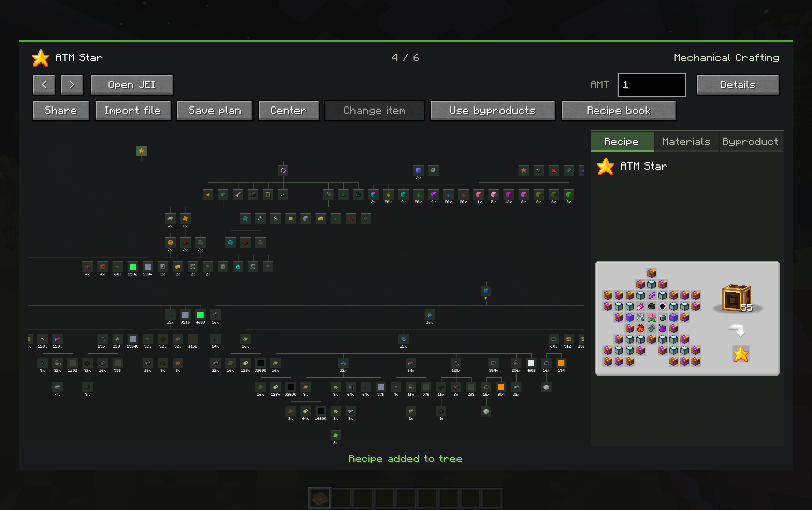
Task: Center the recipe tree view
Action: tap(289, 111)
